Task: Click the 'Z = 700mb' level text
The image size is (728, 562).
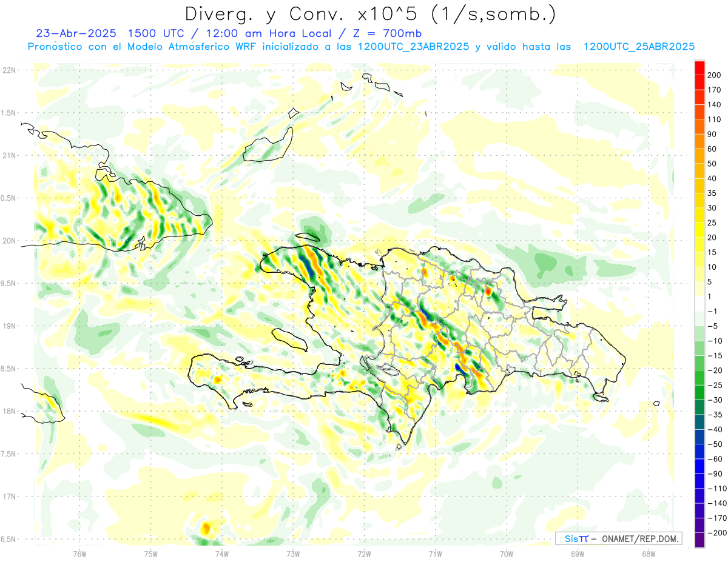Action: coord(384,33)
